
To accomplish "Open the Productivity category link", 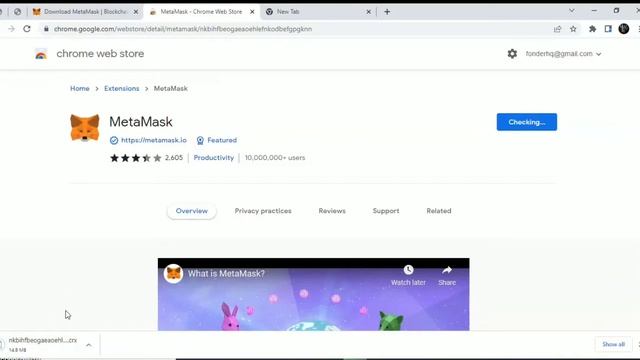I will click(x=213, y=158).
